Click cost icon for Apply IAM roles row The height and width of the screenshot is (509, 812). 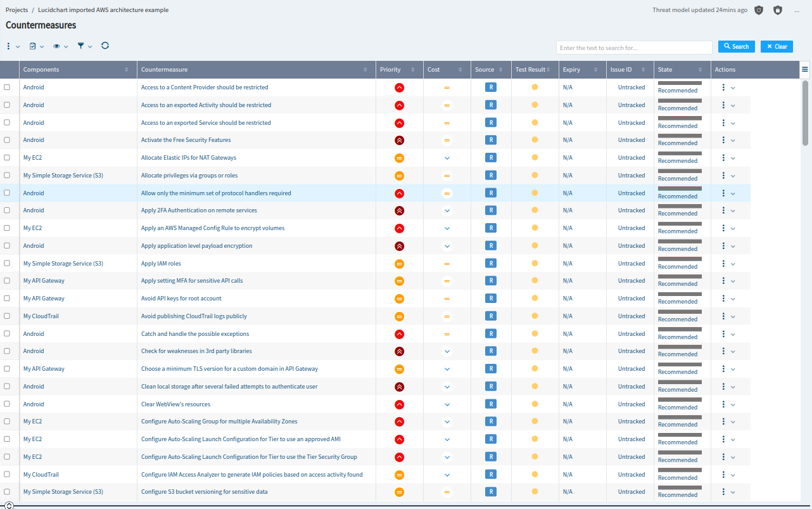click(447, 264)
